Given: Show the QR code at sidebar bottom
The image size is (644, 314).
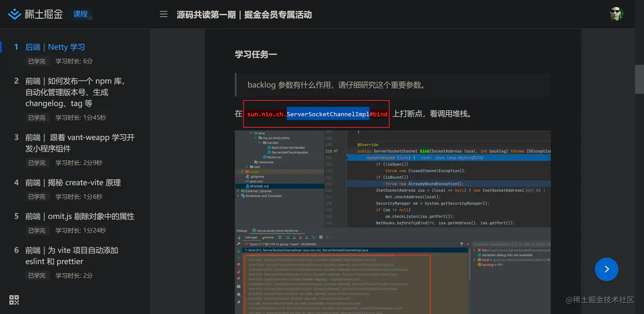Looking at the screenshot, I should 14,300.
